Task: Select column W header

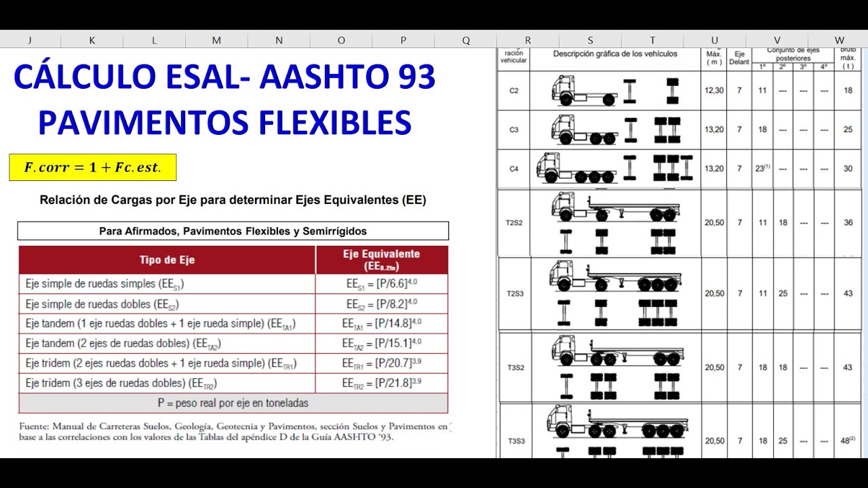Action: point(840,40)
